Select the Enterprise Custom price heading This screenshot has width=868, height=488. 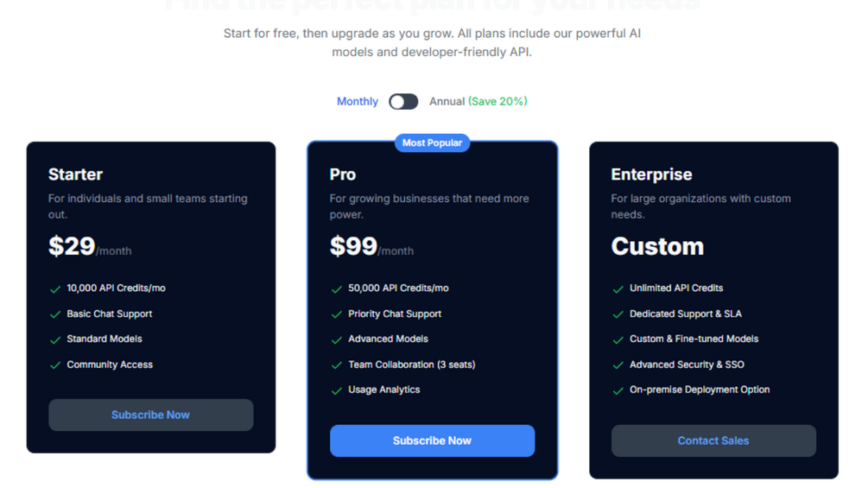657,247
